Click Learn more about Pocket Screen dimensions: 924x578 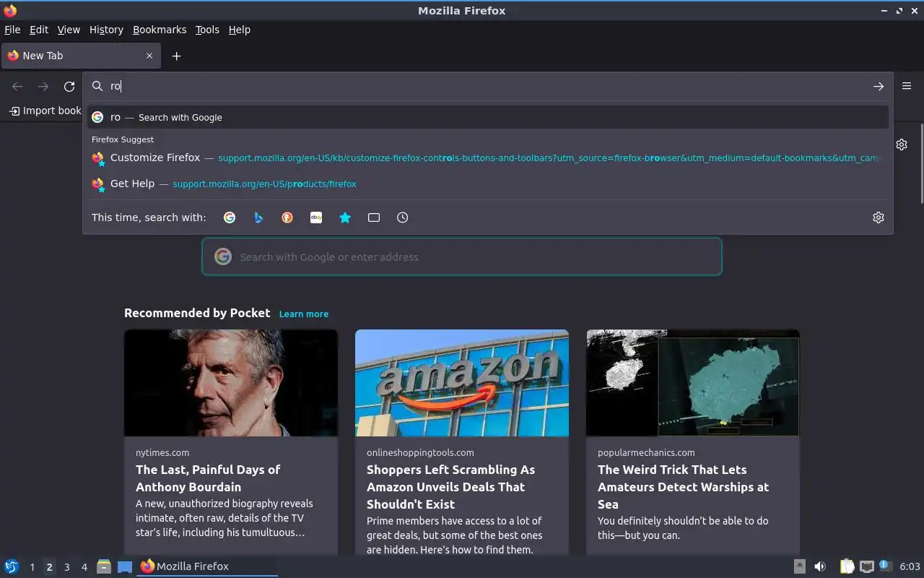(x=304, y=314)
